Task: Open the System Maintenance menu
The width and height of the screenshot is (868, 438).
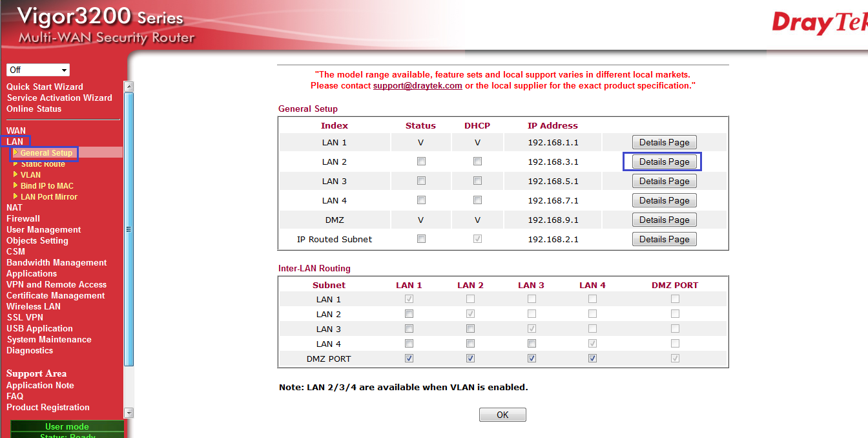Action: click(49, 339)
